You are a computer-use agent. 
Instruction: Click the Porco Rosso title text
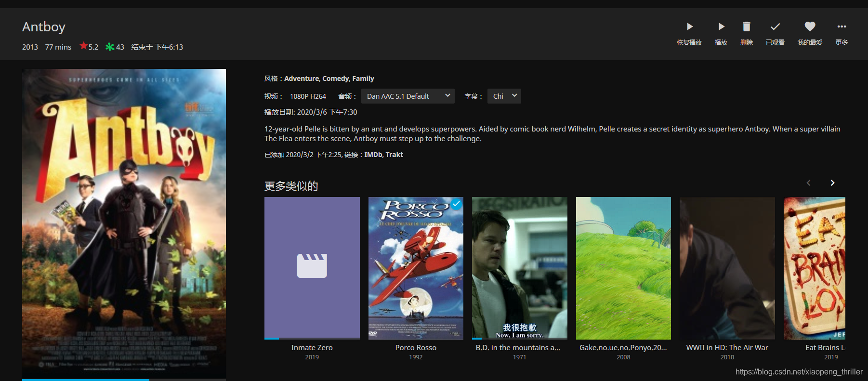click(x=416, y=348)
